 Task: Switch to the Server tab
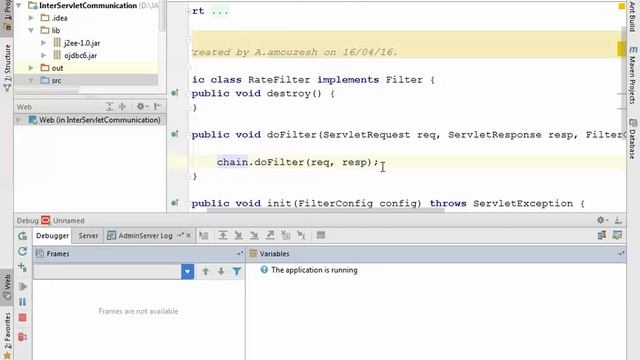click(88, 236)
